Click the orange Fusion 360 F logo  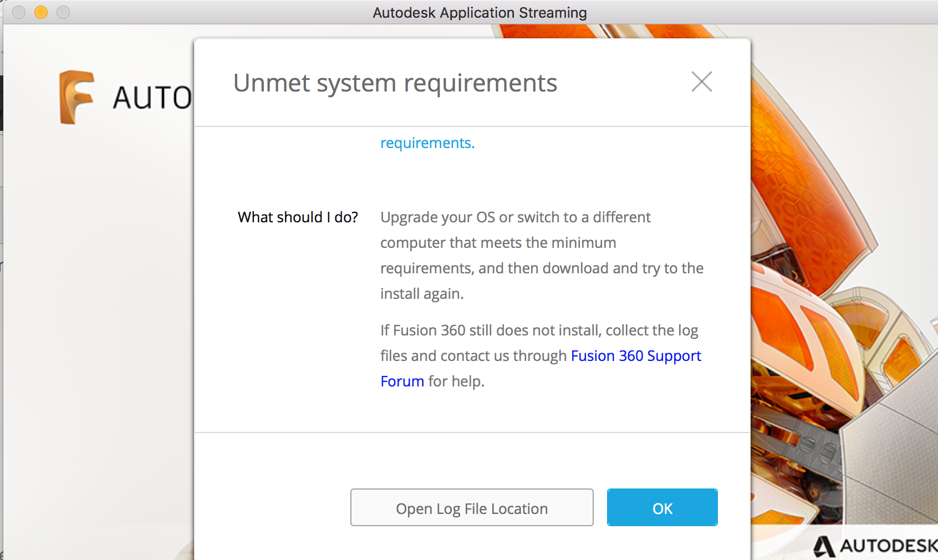tap(77, 97)
